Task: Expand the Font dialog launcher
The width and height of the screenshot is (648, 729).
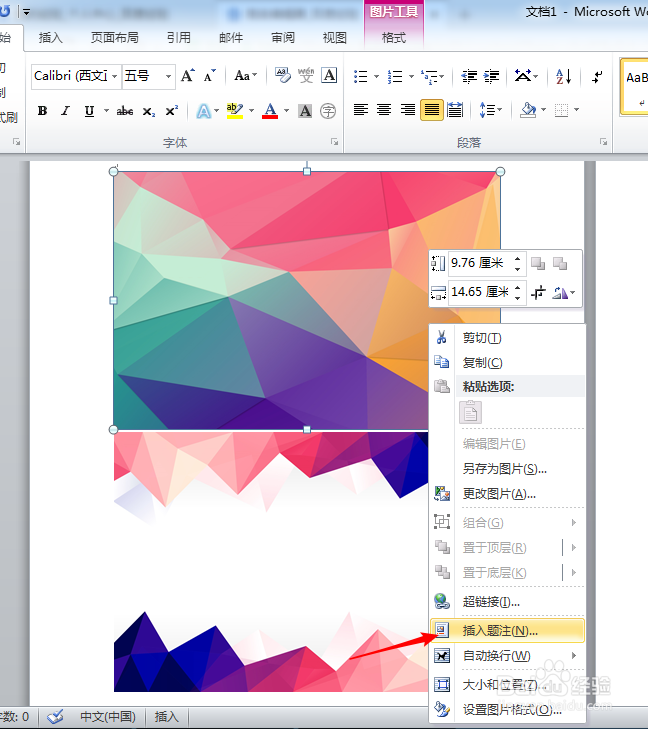Action: [x=334, y=142]
